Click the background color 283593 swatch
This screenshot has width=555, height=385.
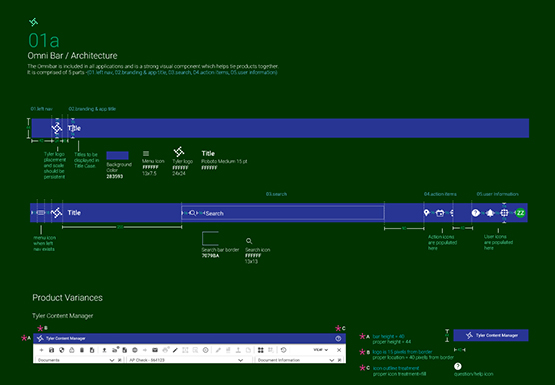(118, 156)
